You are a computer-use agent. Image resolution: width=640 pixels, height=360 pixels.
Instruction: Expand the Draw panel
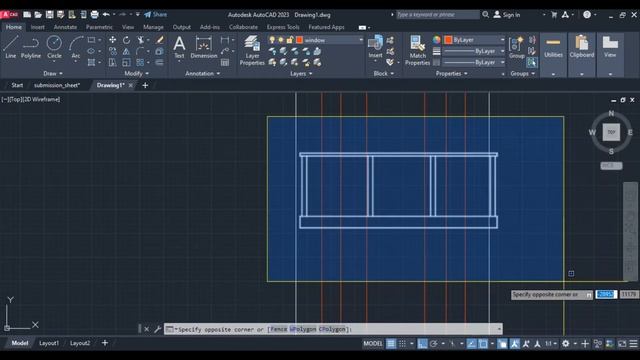(x=53, y=73)
